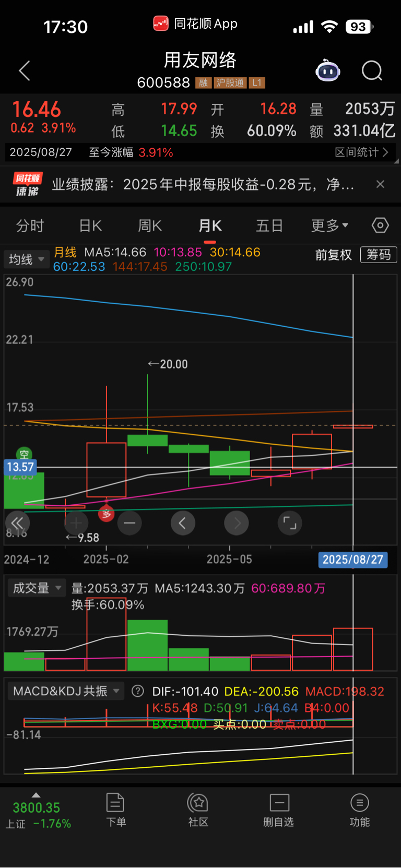Open the 成交量 indicator dropdown
Screen dimensions: 401x868
pyautogui.click(x=37, y=588)
